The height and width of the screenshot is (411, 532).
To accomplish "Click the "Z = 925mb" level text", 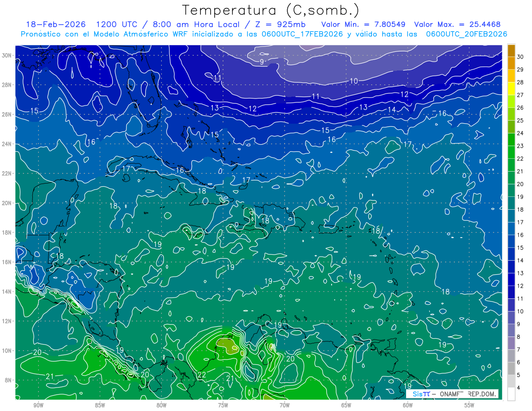I will click(x=281, y=24).
